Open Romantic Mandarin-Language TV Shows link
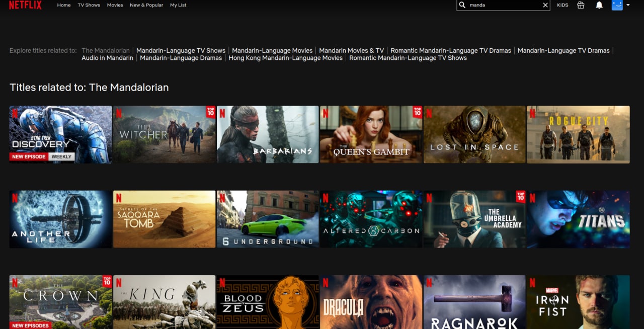This screenshot has width=644, height=329. pyautogui.click(x=408, y=58)
